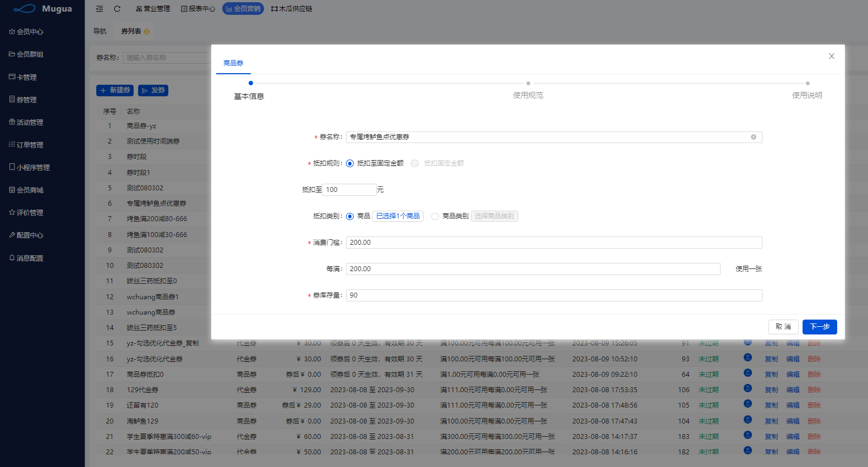
Task: Close the coupon dialog with X
Action: tap(832, 56)
